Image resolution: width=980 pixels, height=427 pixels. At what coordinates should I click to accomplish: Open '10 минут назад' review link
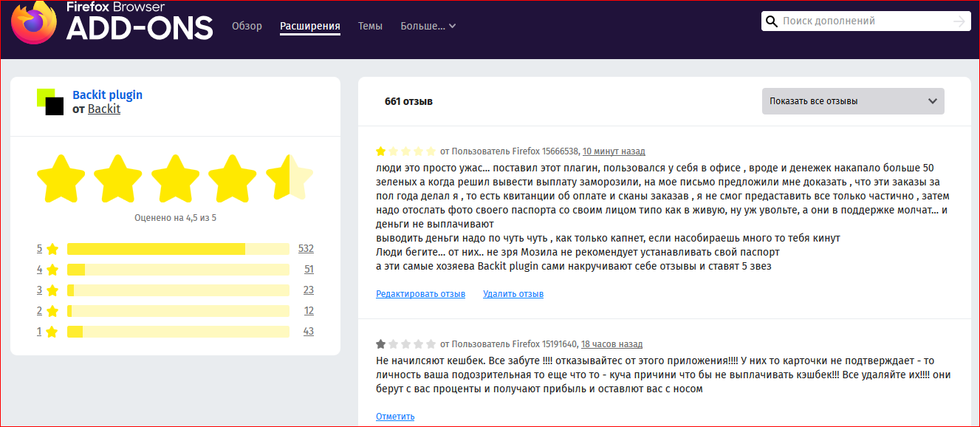(614, 151)
